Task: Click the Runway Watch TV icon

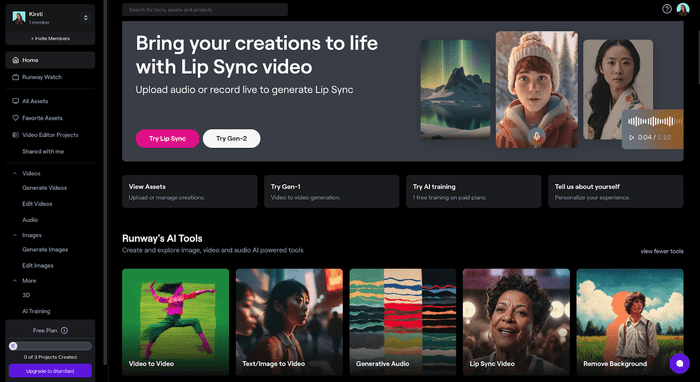Action: click(16, 77)
